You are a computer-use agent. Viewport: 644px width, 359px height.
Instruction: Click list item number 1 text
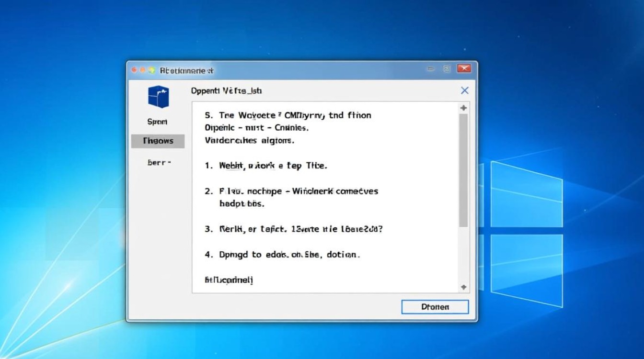[272, 166]
